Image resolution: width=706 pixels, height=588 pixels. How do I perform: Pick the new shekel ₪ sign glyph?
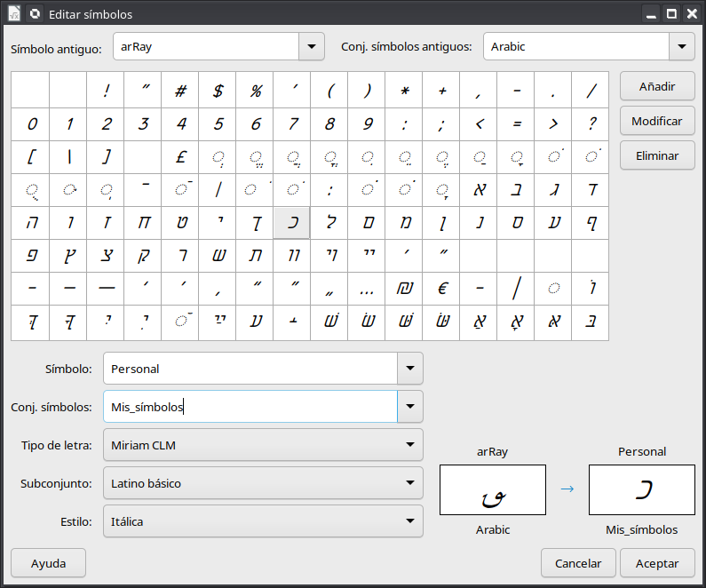404,288
